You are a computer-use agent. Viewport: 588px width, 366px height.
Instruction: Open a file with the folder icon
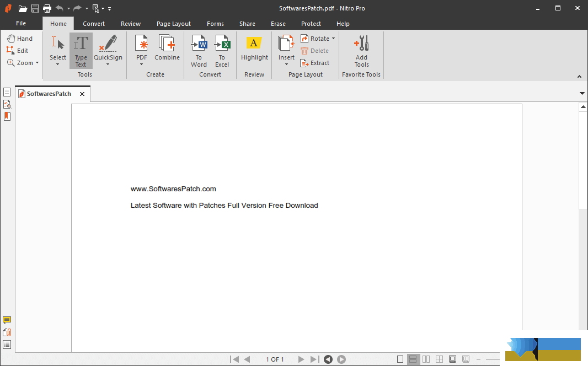point(23,8)
